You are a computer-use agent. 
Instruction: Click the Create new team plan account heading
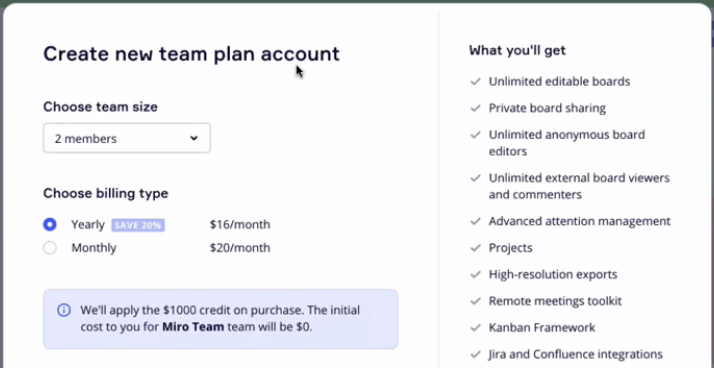click(x=192, y=54)
